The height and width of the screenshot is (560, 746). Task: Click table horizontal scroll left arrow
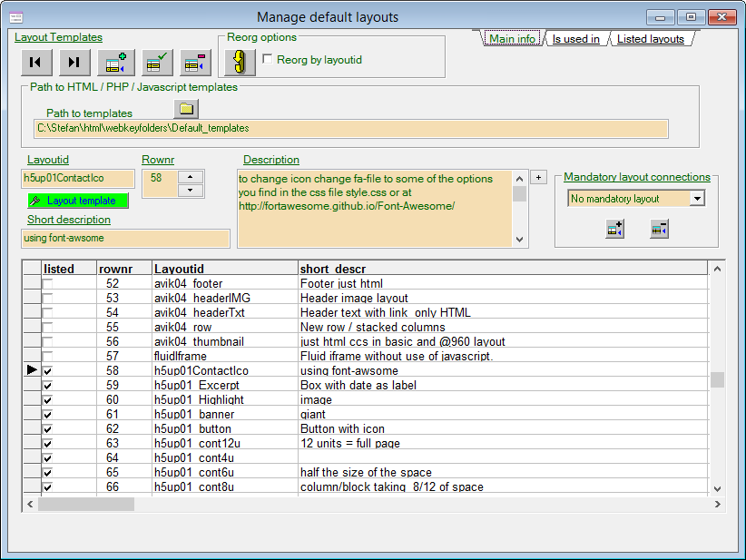point(30,505)
